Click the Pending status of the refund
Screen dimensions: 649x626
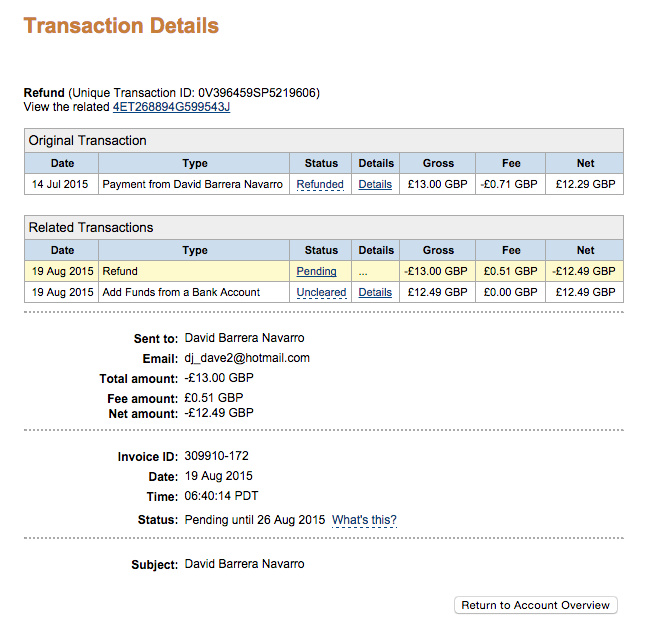(316, 271)
